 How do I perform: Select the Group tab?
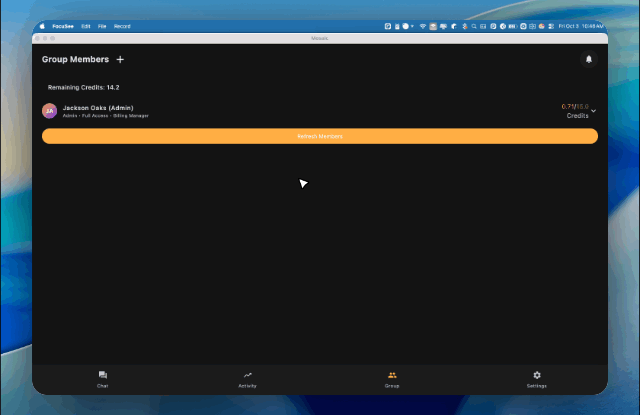pyautogui.click(x=392, y=379)
